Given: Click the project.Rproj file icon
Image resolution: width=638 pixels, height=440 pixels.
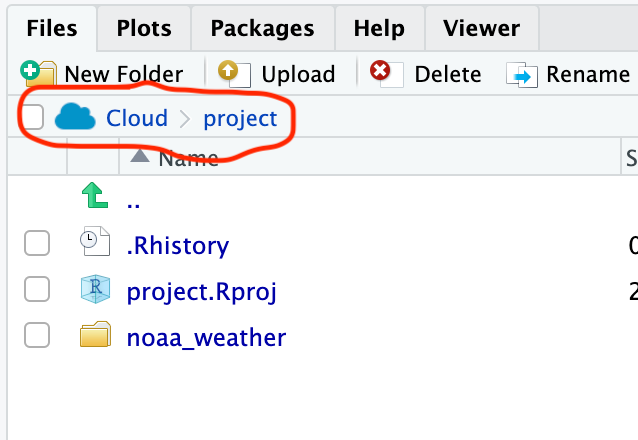Looking at the screenshot, I should 93,290.
